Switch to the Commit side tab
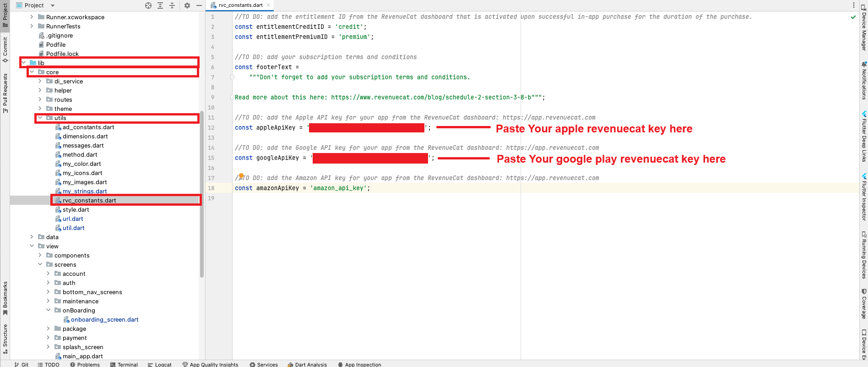 point(5,49)
